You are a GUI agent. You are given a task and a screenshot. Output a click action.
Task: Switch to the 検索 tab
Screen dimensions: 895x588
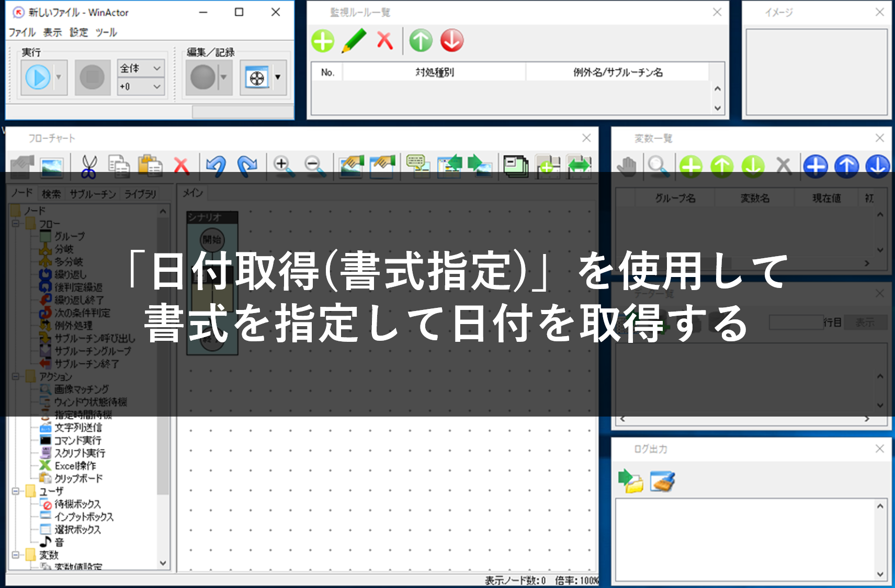point(51,194)
